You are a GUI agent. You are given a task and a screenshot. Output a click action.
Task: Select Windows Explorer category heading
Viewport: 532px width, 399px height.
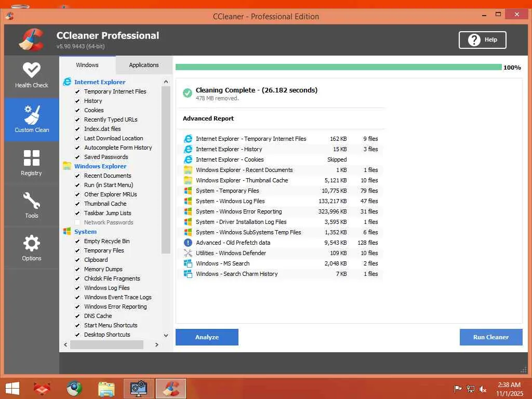(100, 166)
